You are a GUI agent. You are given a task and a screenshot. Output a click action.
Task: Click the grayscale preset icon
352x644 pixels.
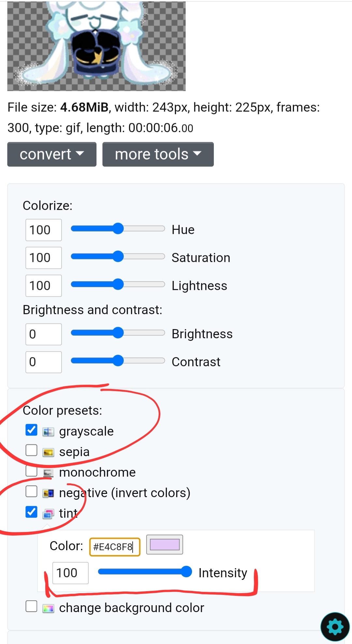pyautogui.click(x=48, y=432)
